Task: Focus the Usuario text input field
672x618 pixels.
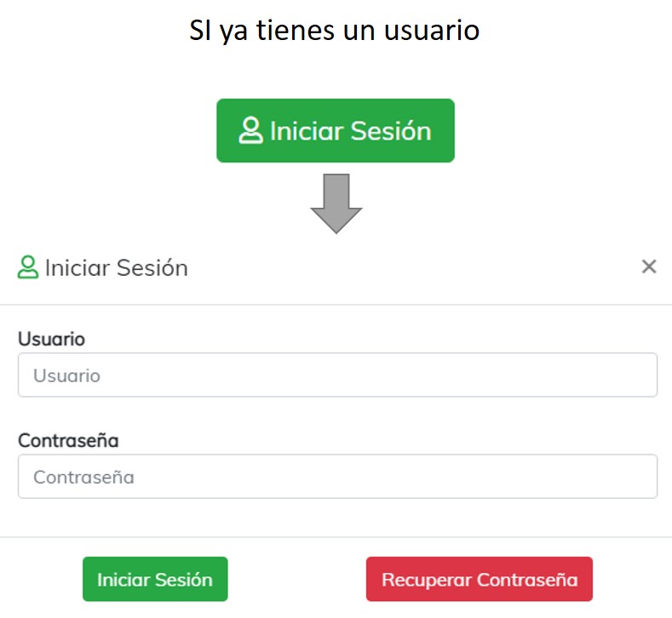Action: [x=337, y=375]
